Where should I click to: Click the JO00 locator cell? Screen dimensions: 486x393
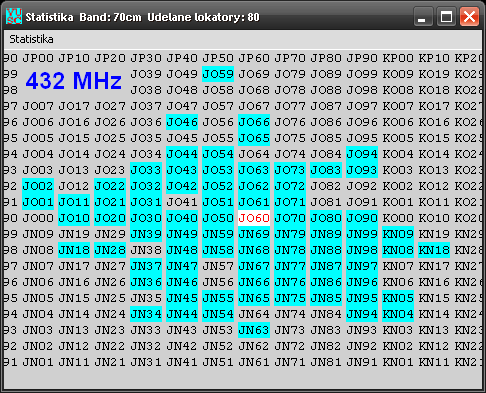click(38, 218)
